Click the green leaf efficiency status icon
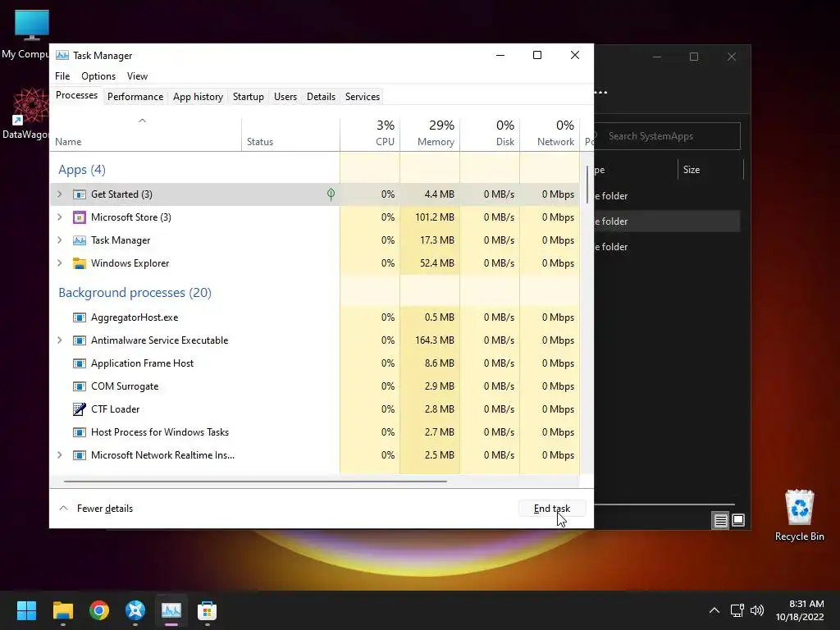Image resolution: width=840 pixels, height=630 pixels. point(331,194)
